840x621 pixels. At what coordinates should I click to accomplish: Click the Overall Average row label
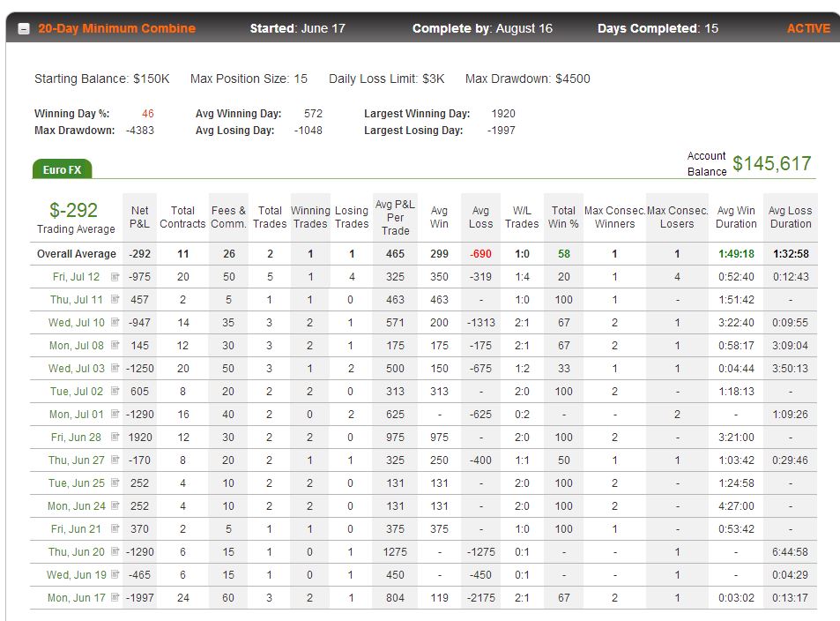tap(77, 254)
